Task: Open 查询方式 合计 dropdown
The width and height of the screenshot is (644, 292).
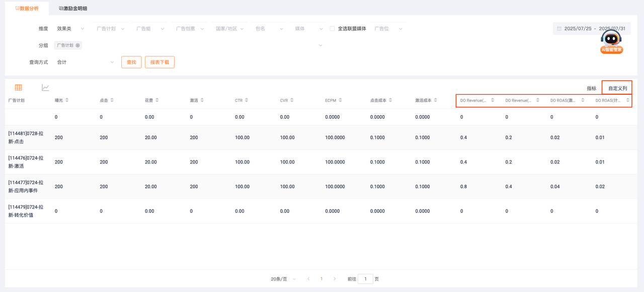Action: click(85, 62)
